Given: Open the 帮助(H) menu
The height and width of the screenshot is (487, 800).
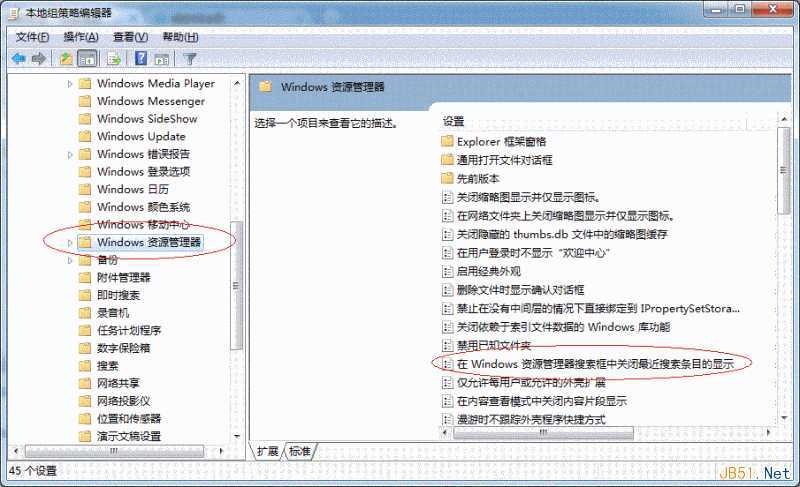Looking at the screenshot, I should (x=180, y=37).
